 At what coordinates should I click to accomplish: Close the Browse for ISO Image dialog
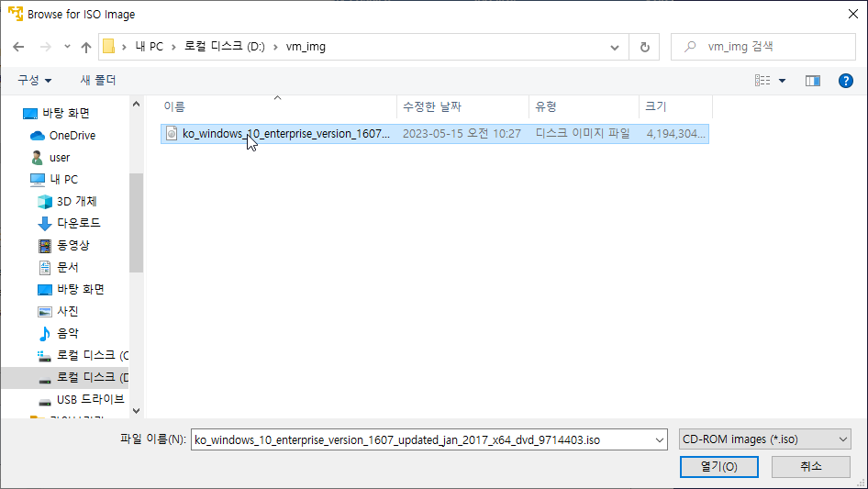coord(853,14)
